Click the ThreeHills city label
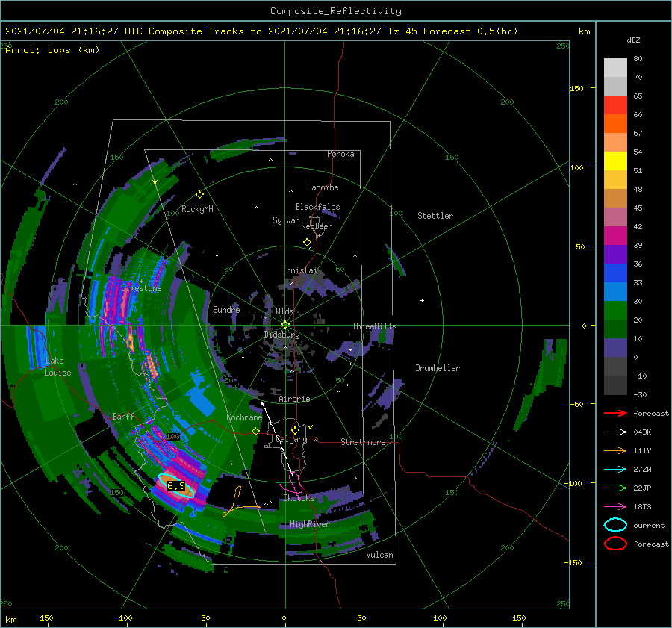The image size is (672, 628). click(374, 326)
